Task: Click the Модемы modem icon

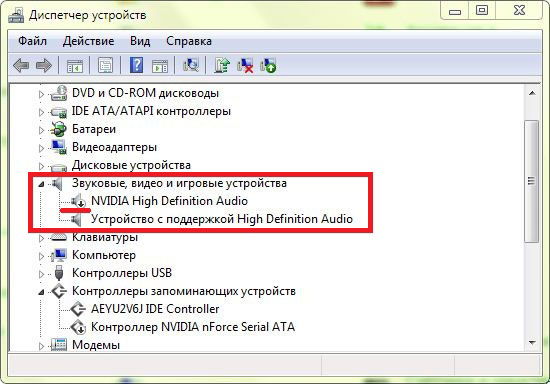Action: point(59,345)
